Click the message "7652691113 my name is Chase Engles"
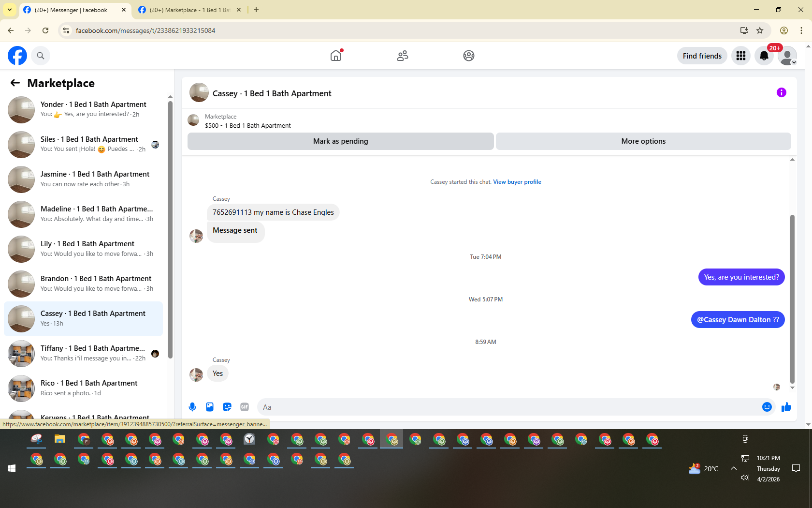Viewport: 812px width, 508px height. click(x=273, y=212)
